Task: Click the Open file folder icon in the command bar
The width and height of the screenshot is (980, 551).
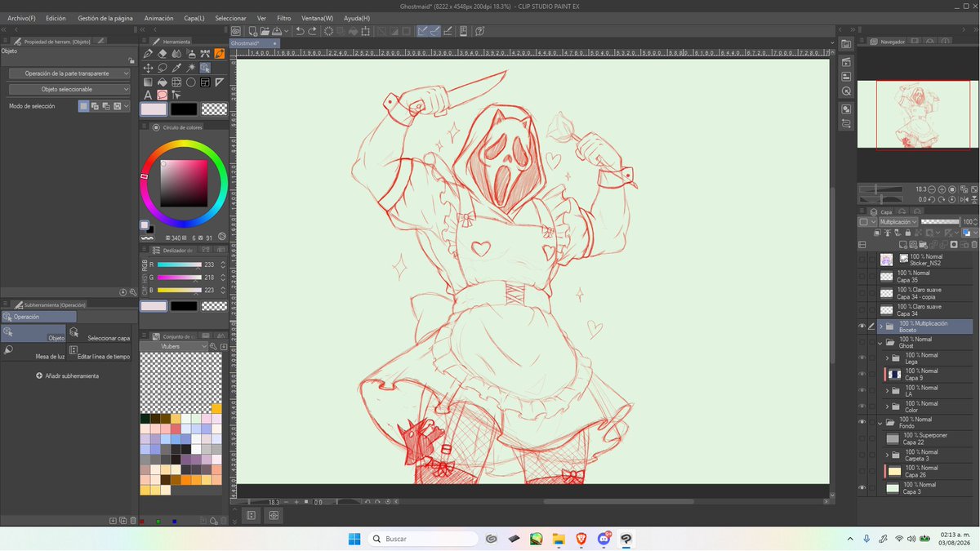Action: 265,31
